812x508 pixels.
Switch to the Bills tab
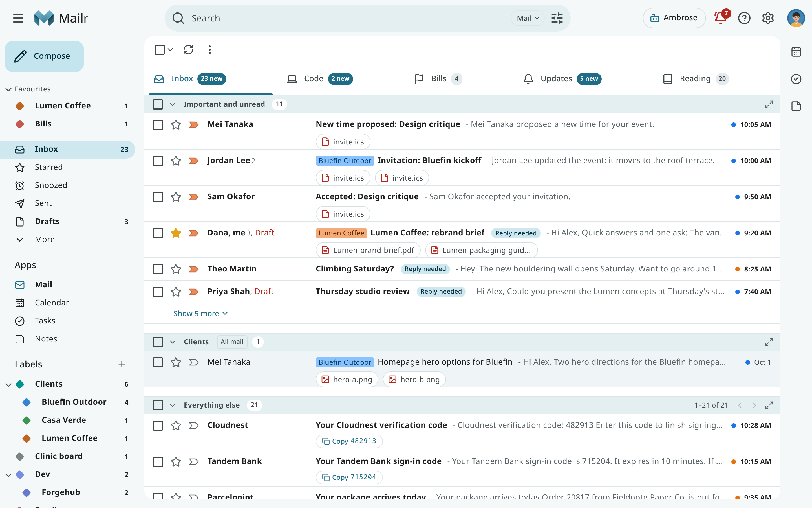click(438, 79)
